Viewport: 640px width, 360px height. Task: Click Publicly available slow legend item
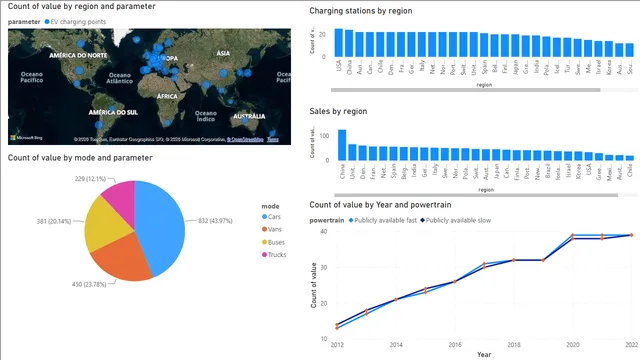[x=456, y=220]
